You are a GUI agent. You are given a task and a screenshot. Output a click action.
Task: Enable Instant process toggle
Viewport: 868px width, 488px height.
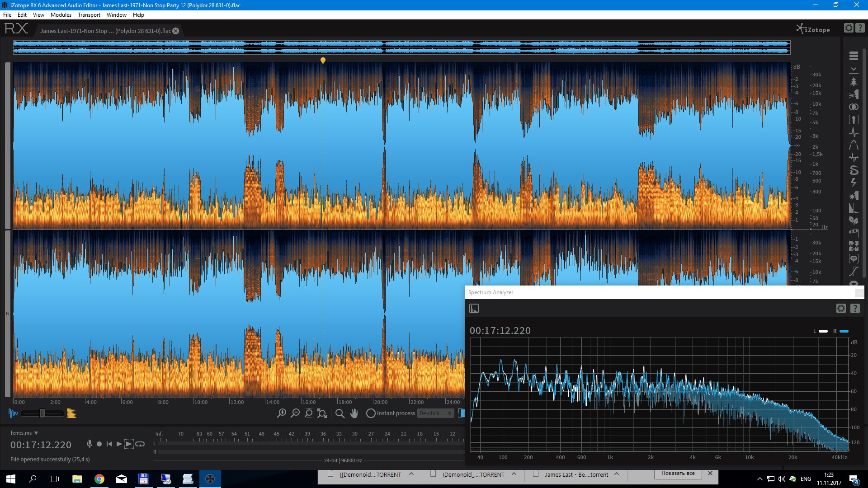tap(371, 413)
